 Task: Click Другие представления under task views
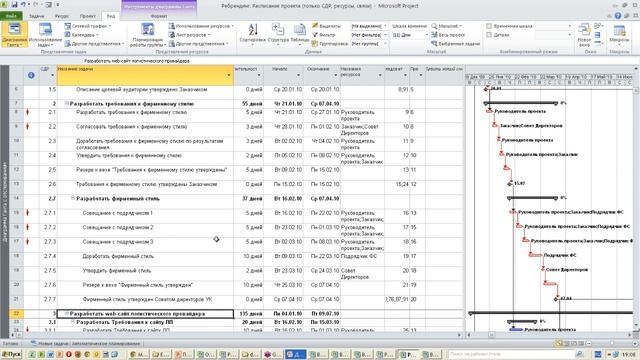[x=94, y=44]
